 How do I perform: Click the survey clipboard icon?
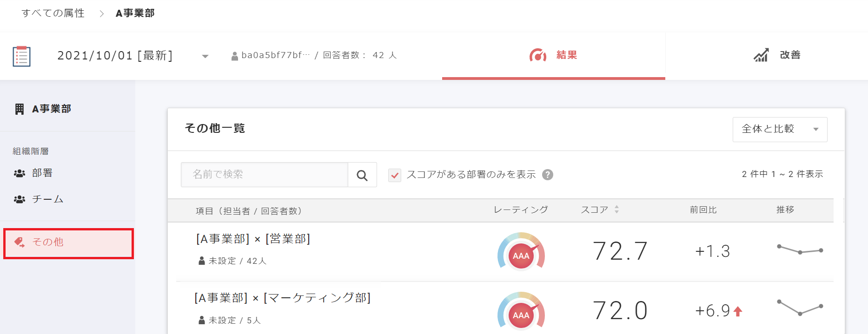tap(21, 56)
